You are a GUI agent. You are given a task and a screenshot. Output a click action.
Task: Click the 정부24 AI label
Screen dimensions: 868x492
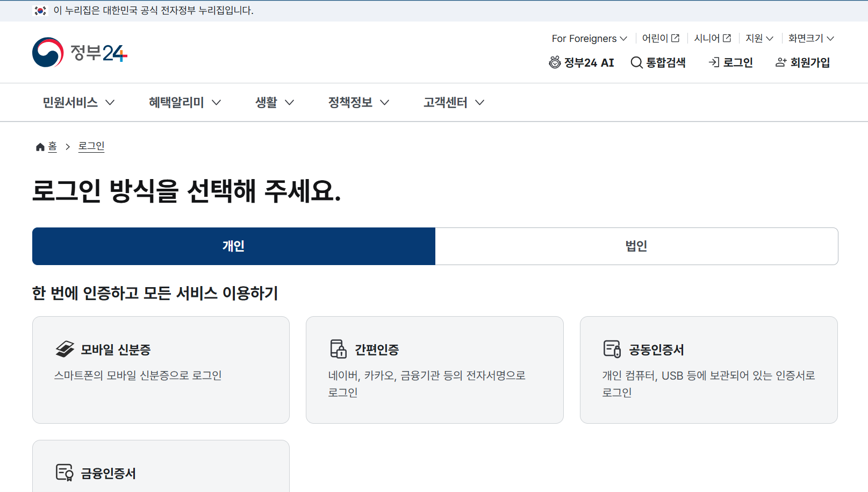click(x=589, y=62)
